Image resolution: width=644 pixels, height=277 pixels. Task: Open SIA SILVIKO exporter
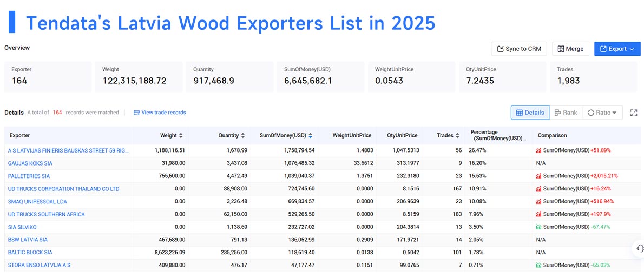[x=22, y=227]
